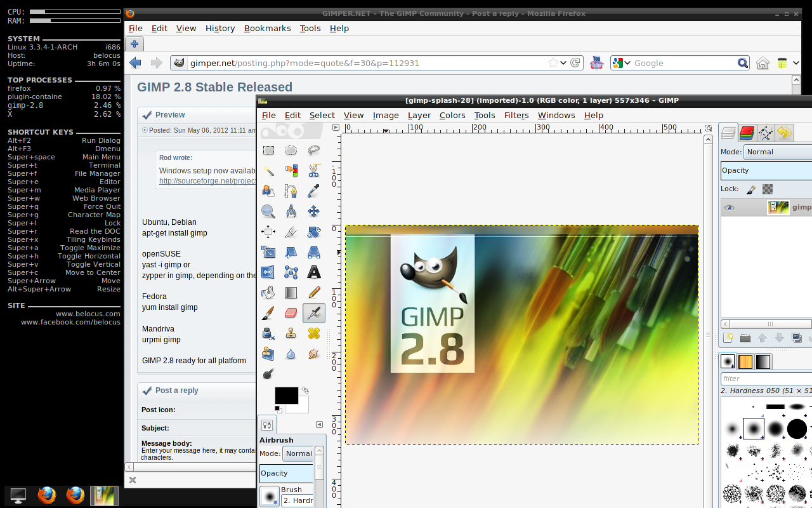Image resolution: width=812 pixels, height=508 pixels.
Task: Select the Paintbrush tool
Action: [x=268, y=313]
